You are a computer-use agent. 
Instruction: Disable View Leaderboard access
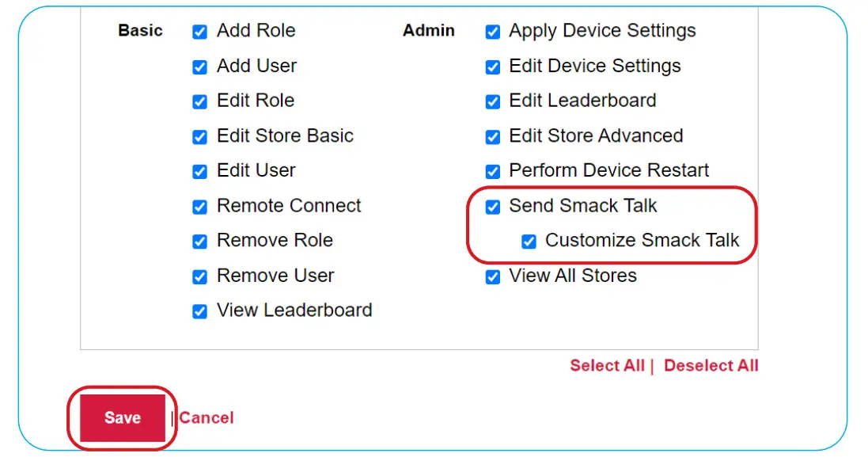click(x=199, y=310)
